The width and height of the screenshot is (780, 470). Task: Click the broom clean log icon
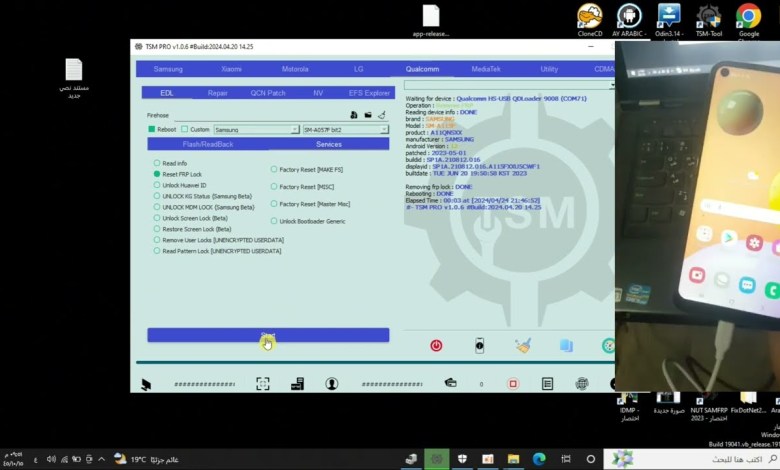[x=522, y=346]
